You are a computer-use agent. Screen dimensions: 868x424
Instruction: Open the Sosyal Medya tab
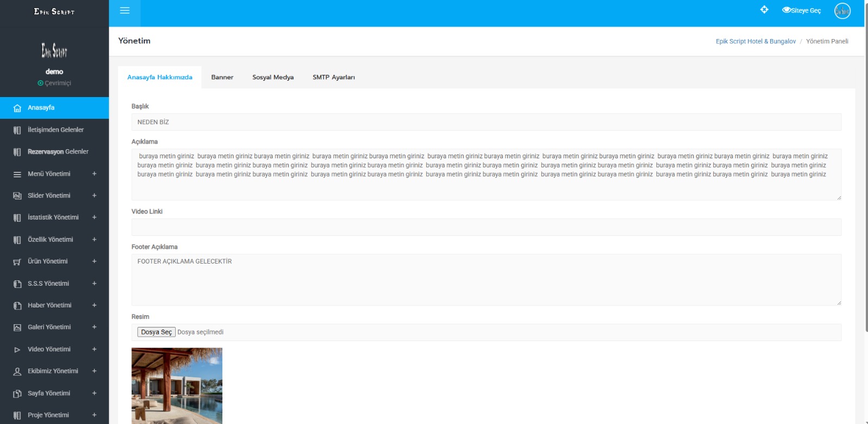pos(273,78)
